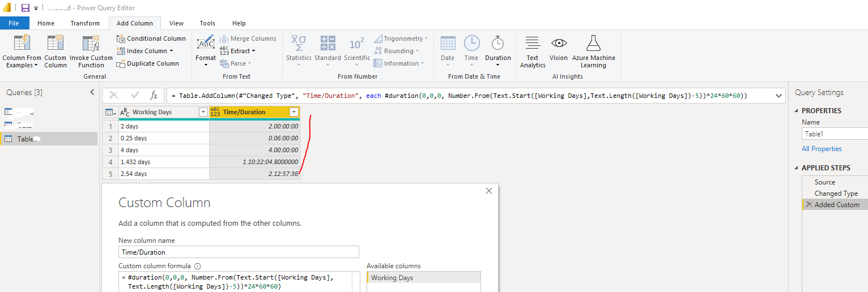868x292 pixels.
Task: Select Working Days in Available columns
Action: 423,278
